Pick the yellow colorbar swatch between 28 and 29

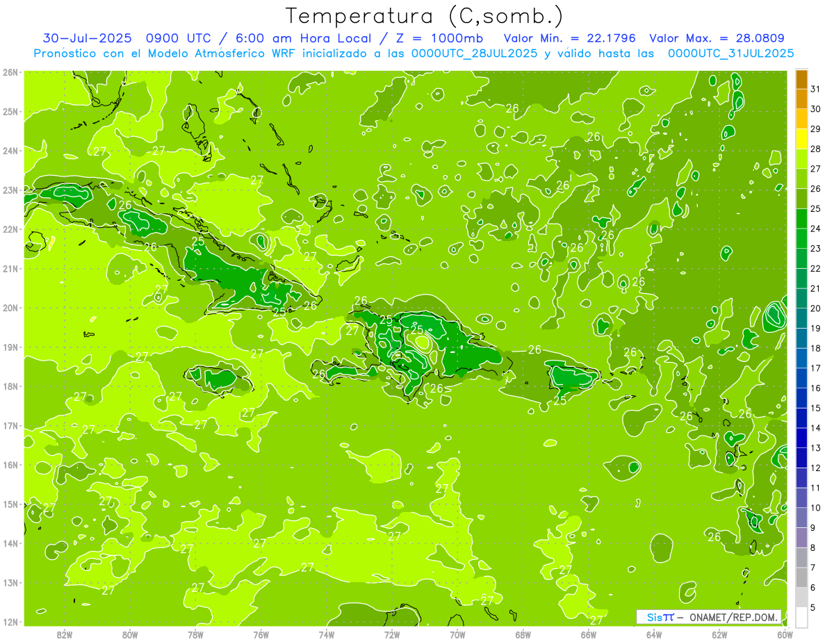tap(801, 139)
